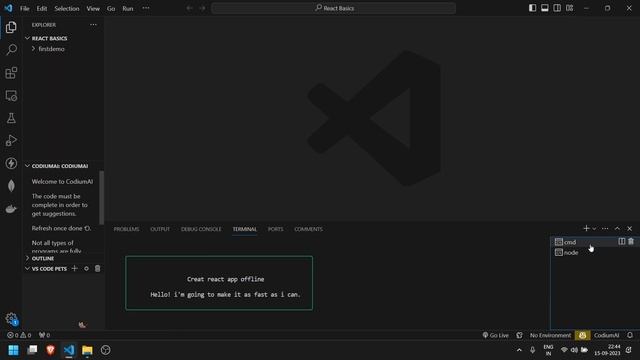Open the lightning bolt extension icon
This screenshot has width=640, height=360.
pos(11,163)
